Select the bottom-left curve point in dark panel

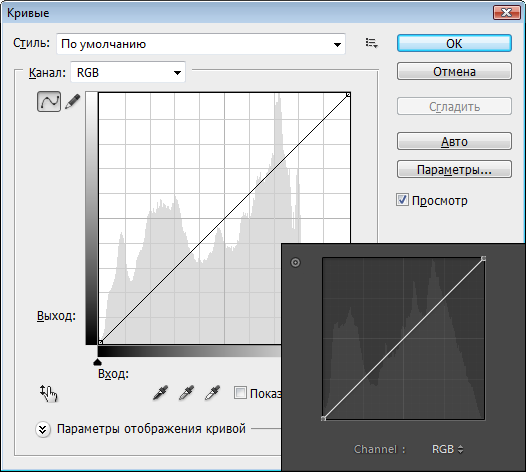coord(323,418)
